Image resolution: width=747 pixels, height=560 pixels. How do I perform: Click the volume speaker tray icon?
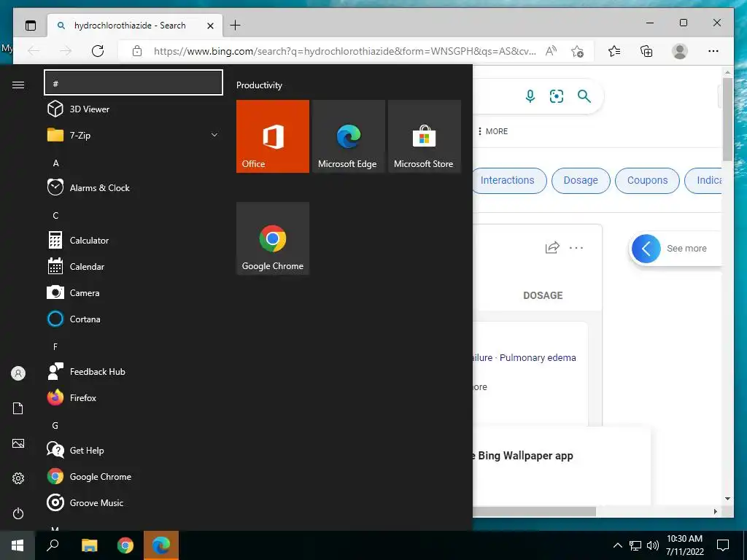pyautogui.click(x=653, y=545)
